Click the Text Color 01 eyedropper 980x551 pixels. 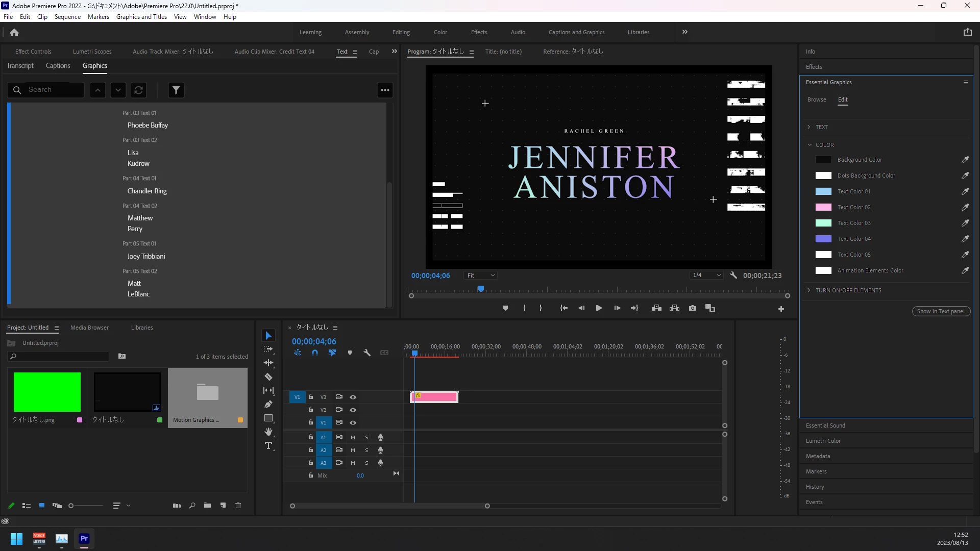[x=965, y=191]
